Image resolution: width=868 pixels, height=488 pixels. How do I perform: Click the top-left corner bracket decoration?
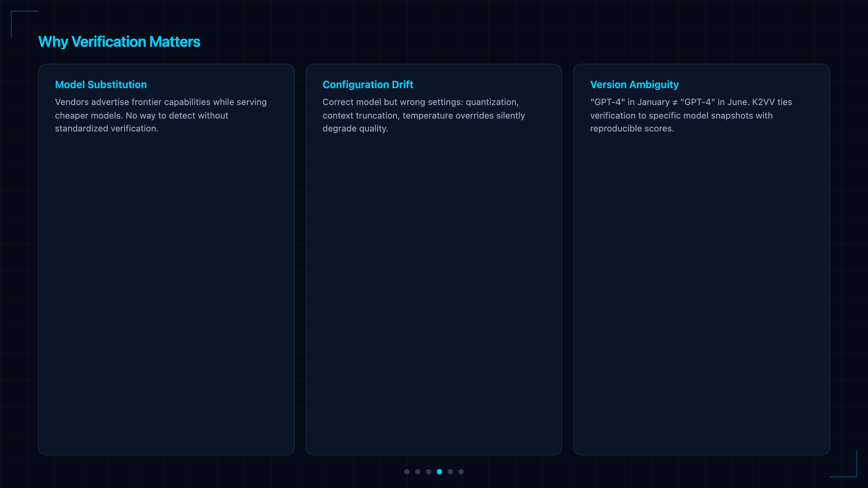pyautogui.click(x=24, y=24)
